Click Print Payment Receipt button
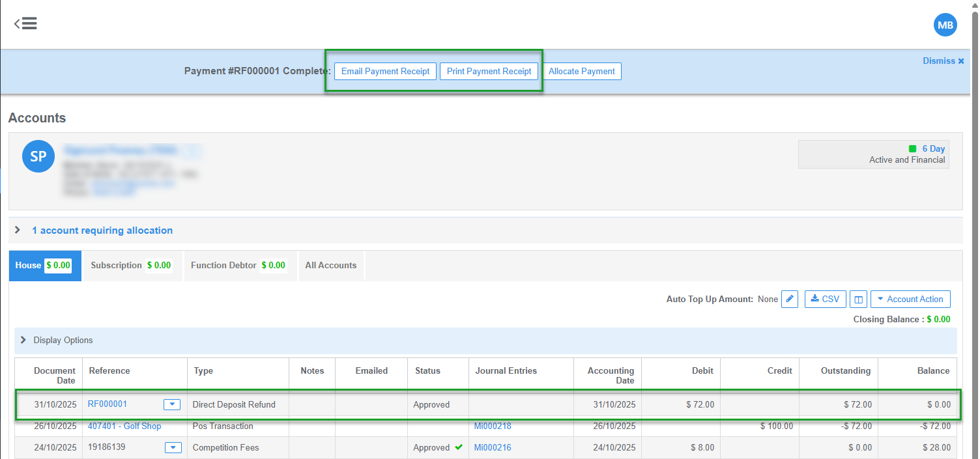The height and width of the screenshot is (459, 980). [x=489, y=71]
